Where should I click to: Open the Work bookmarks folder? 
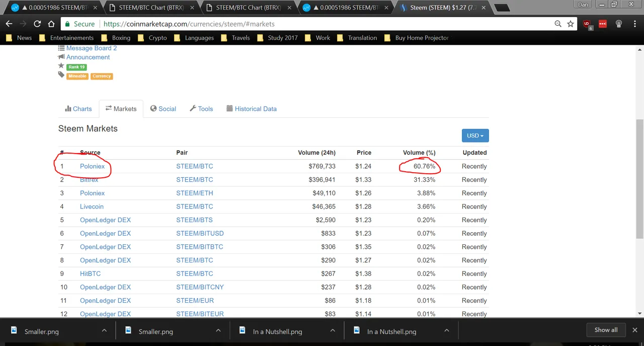tap(317, 38)
